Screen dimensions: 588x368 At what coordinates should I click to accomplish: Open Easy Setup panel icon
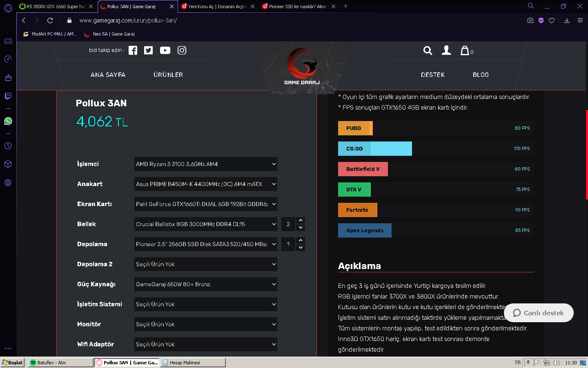click(580, 20)
